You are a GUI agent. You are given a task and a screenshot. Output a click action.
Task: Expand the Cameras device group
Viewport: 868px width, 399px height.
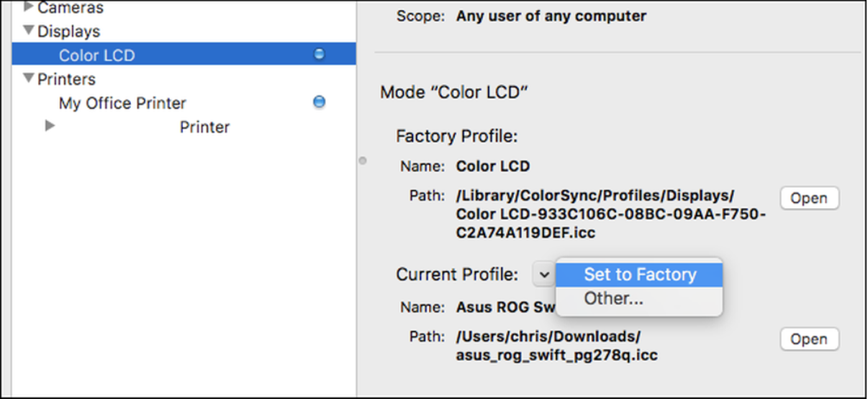click(29, 8)
